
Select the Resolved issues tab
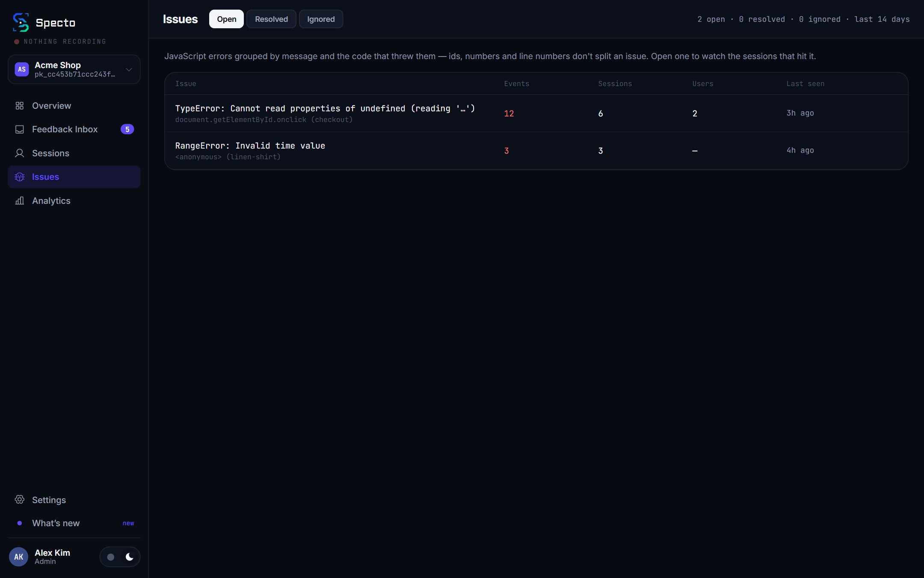(x=271, y=19)
